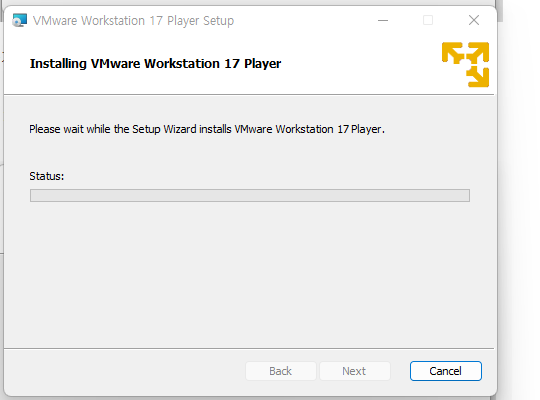Click the installation status progress bar
Image resolution: width=540 pixels, height=400 pixels.
click(x=250, y=195)
